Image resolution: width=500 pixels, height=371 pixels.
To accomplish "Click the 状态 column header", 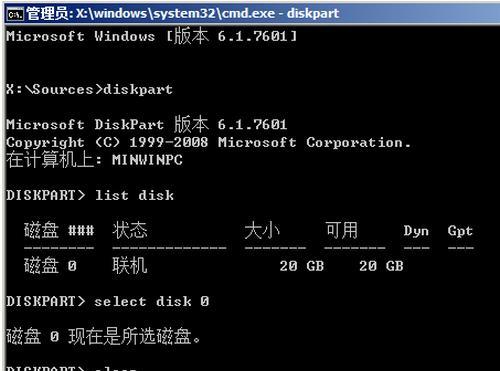I will click(130, 230).
